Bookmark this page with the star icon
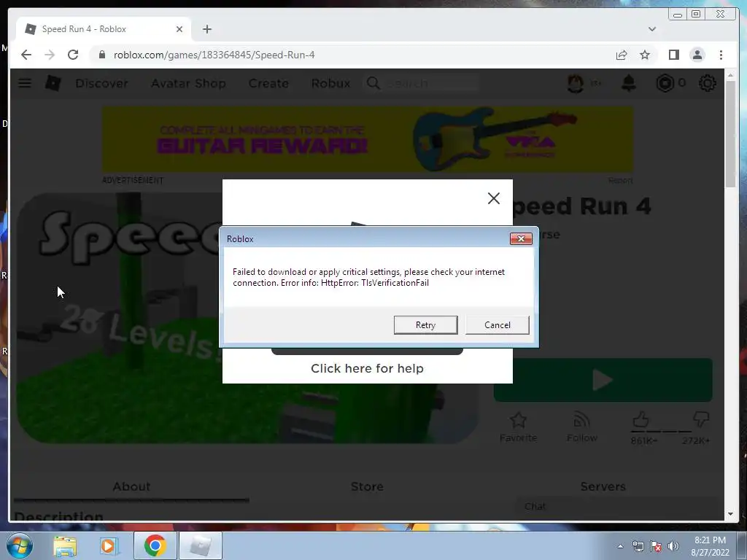This screenshot has height=560, width=747. point(645,55)
